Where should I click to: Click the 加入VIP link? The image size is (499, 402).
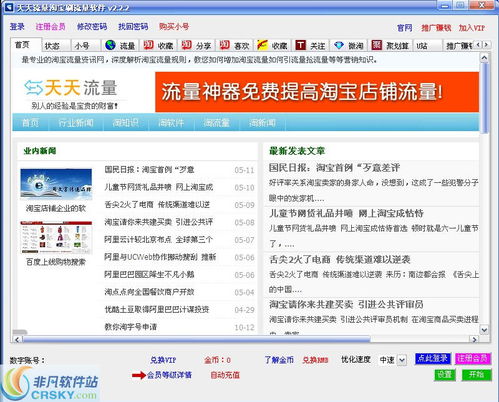(472, 28)
